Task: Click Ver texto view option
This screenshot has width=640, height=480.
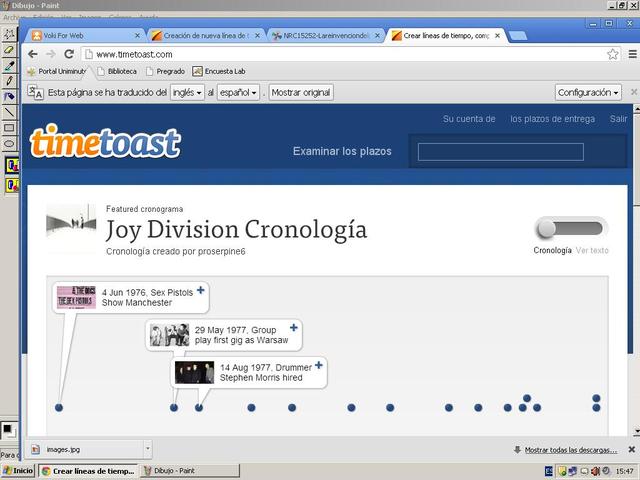Action: pos(592,250)
